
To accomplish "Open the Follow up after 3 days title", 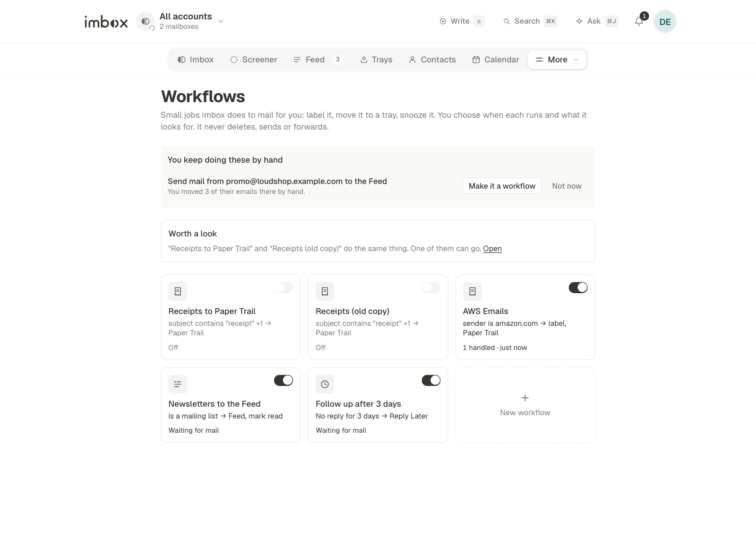I will [x=358, y=404].
